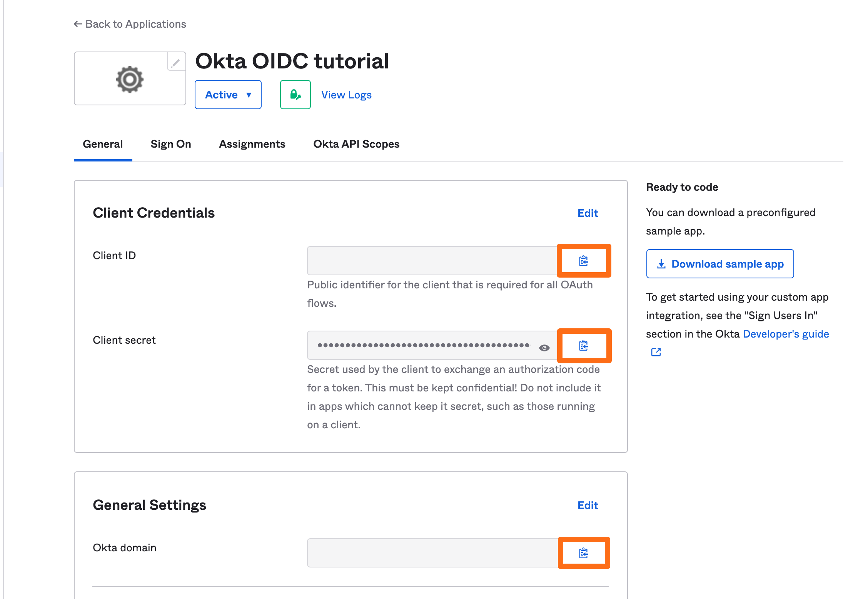The width and height of the screenshot is (868, 599).
Task: Select the General tab
Action: coord(103,144)
